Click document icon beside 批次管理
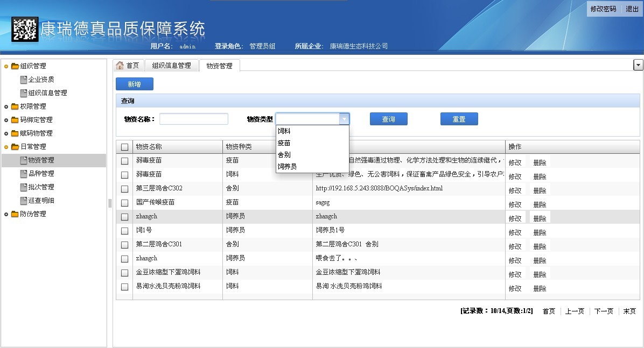Image resolution: width=644 pixels, height=348 pixels. coord(24,187)
